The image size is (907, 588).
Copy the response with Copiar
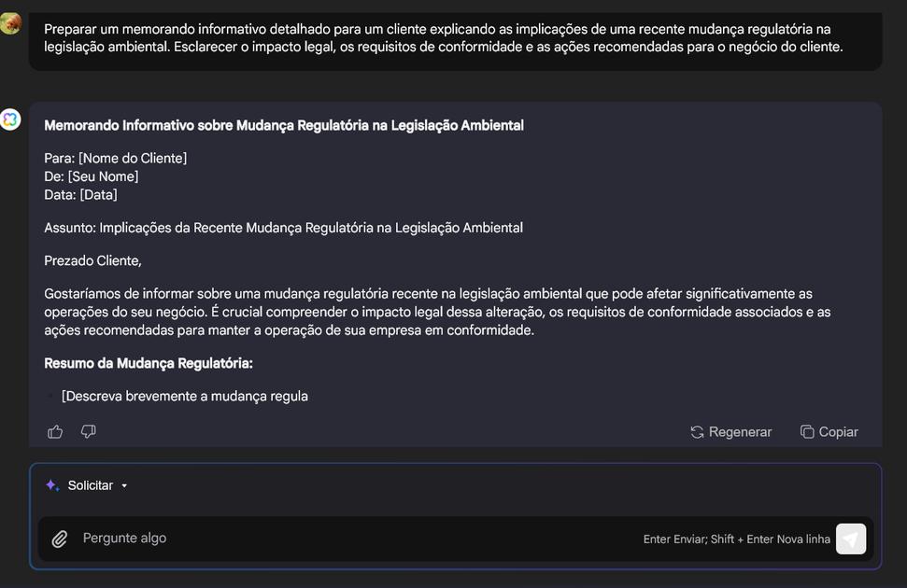tap(829, 432)
